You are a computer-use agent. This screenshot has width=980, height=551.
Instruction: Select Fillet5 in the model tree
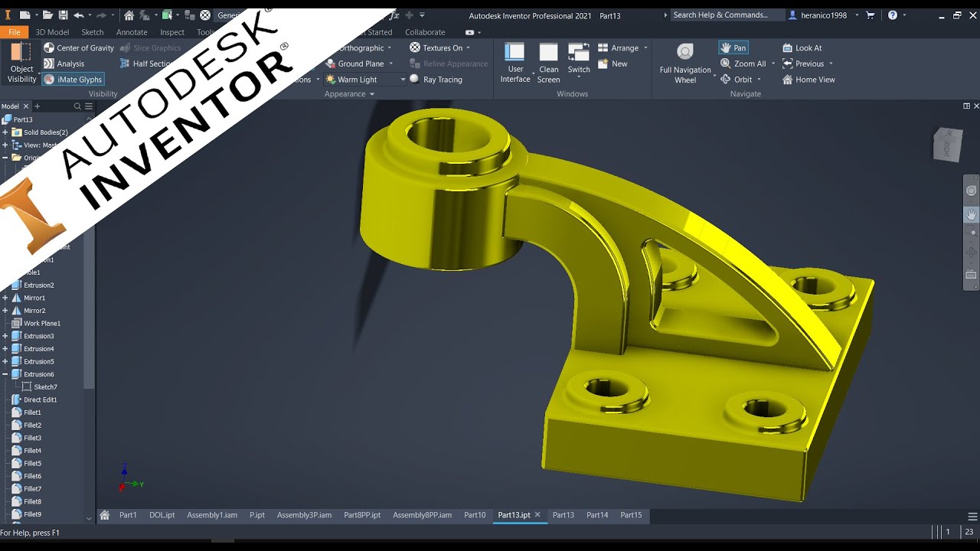coord(32,464)
